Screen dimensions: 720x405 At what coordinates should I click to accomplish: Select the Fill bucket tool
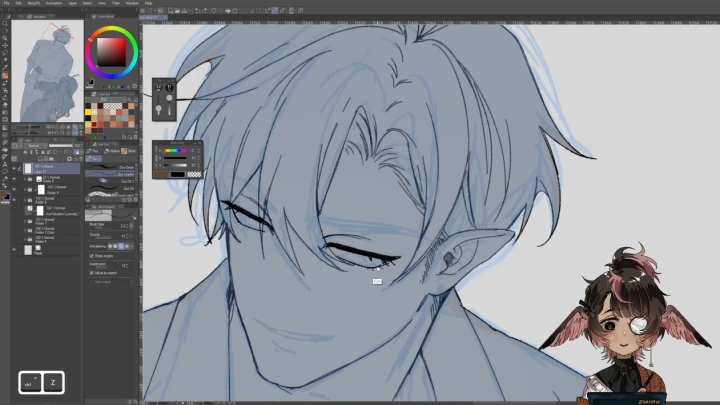click(x=5, y=104)
